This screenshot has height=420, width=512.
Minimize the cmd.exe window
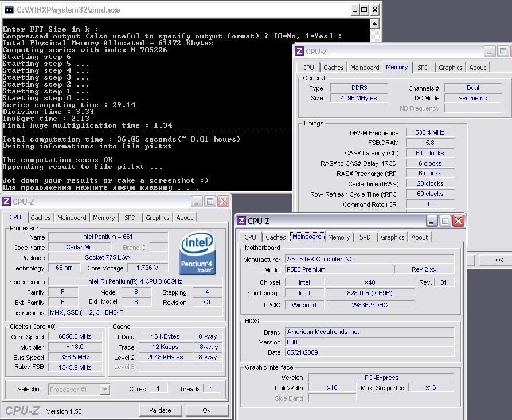pos(355,10)
